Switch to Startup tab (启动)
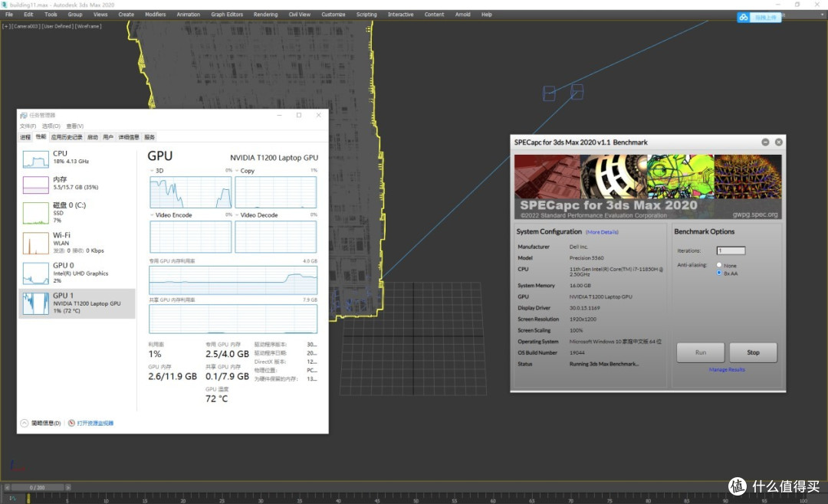Screen dimensions: 828x504 (93, 137)
